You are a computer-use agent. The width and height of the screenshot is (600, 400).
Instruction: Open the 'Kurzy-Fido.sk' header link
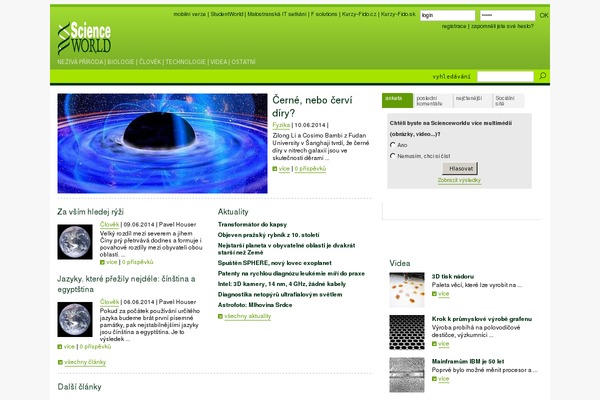(398, 14)
